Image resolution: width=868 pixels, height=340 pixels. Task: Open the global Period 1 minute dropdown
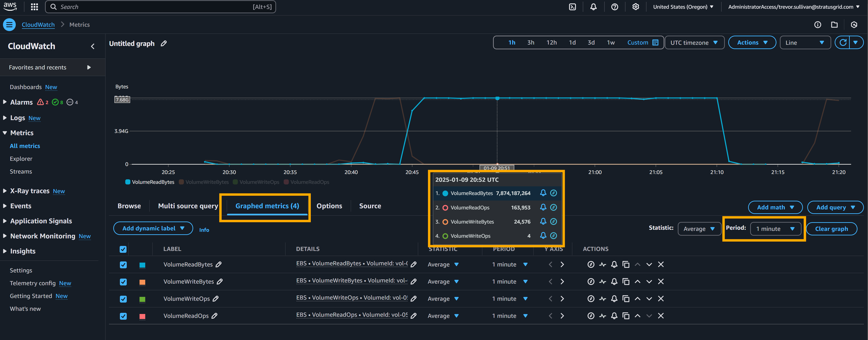(x=775, y=229)
